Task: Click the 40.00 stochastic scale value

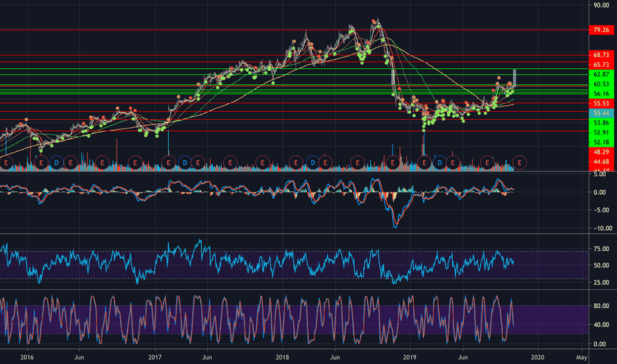Action: pos(600,325)
